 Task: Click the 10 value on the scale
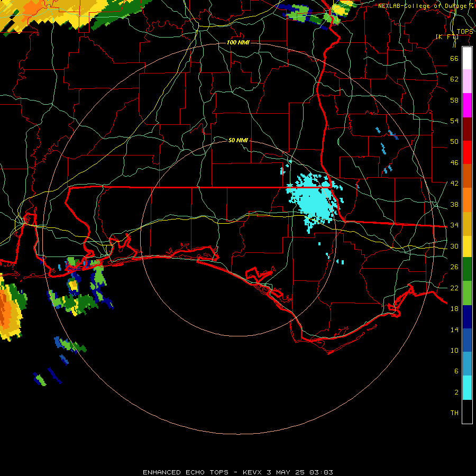pos(454,351)
